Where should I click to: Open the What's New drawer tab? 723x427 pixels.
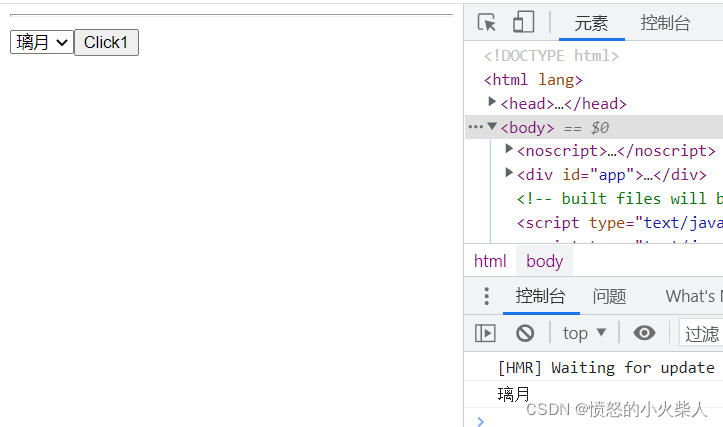click(x=693, y=296)
